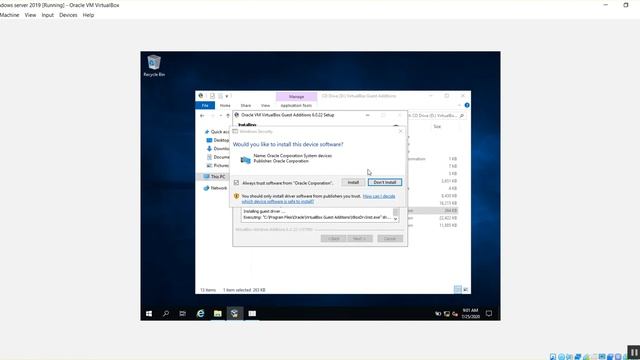This screenshot has width=640, height=360.
Task: Click the scrollbar down arrow in the installer log
Action: pos(396,219)
